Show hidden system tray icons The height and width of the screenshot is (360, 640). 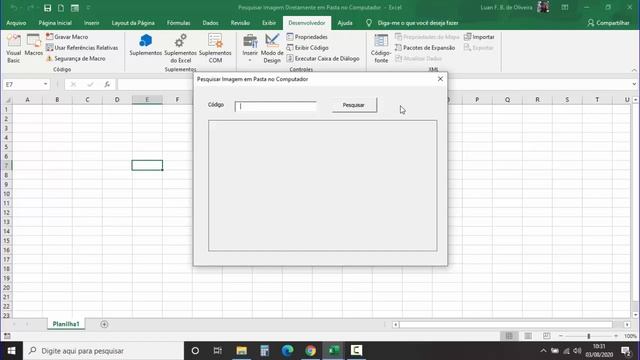click(x=543, y=351)
